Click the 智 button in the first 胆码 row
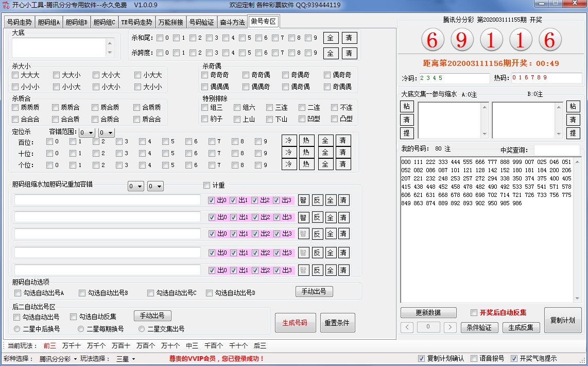 [x=303, y=201]
